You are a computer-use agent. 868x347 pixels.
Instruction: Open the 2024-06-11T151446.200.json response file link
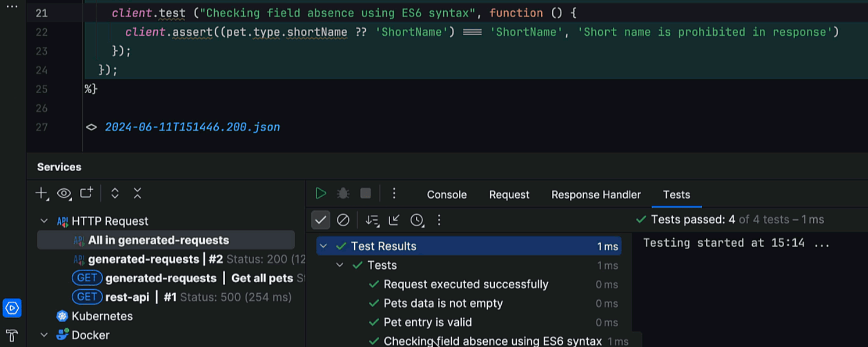192,127
